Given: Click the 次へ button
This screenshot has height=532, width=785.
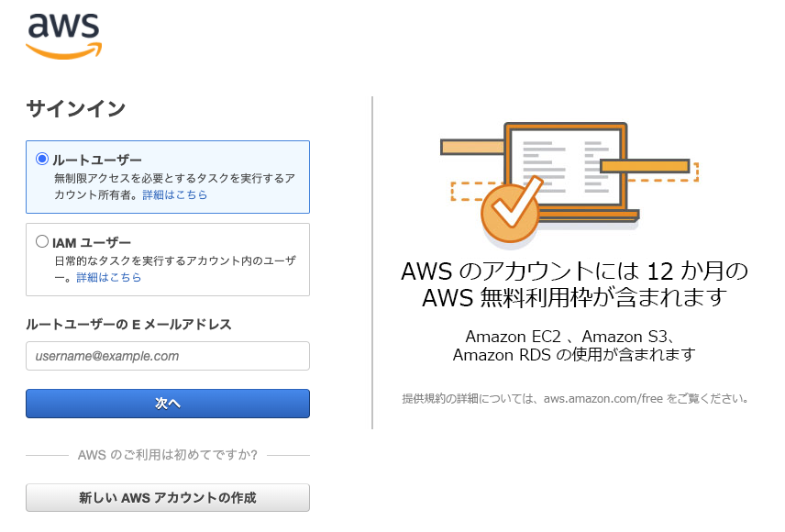Looking at the screenshot, I should coord(168,404).
